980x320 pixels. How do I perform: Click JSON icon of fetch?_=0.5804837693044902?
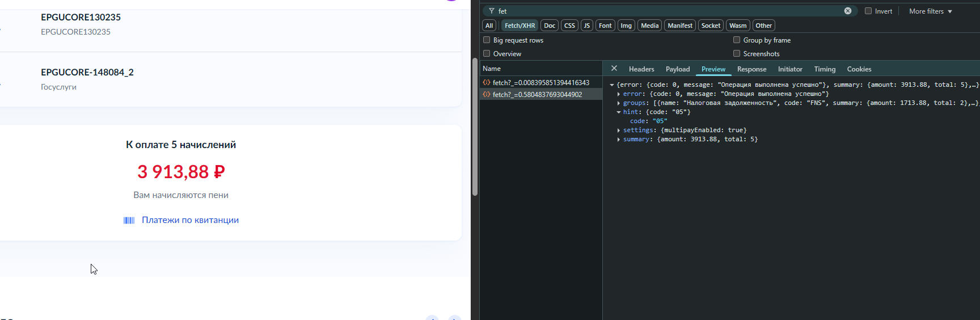[x=487, y=94]
